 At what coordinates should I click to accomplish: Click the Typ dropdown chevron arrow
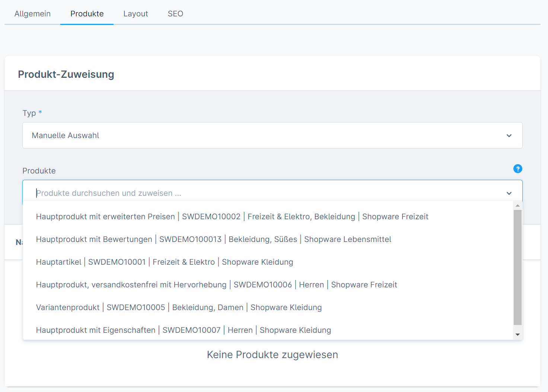coord(509,136)
